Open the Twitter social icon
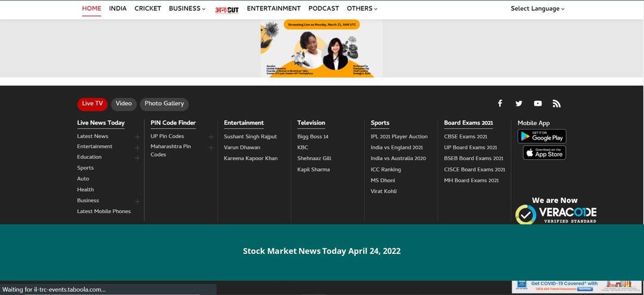Viewport: 644px width, 295px height. pyautogui.click(x=519, y=104)
